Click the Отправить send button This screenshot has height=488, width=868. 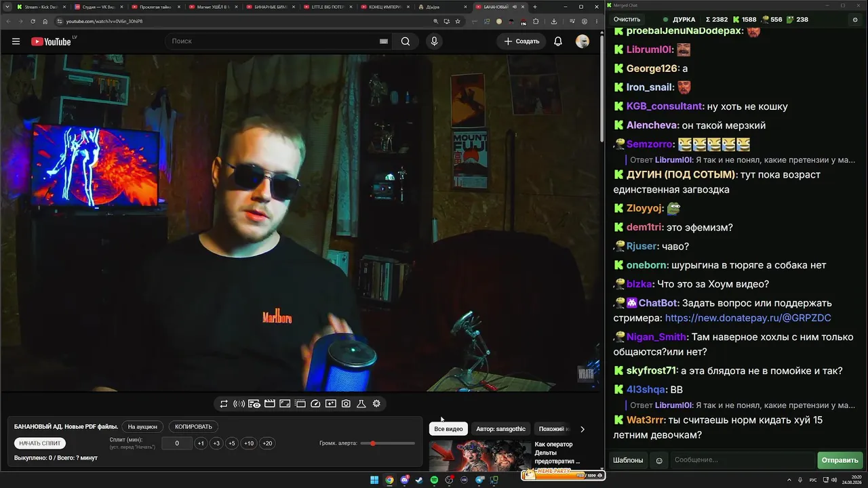coord(840,460)
